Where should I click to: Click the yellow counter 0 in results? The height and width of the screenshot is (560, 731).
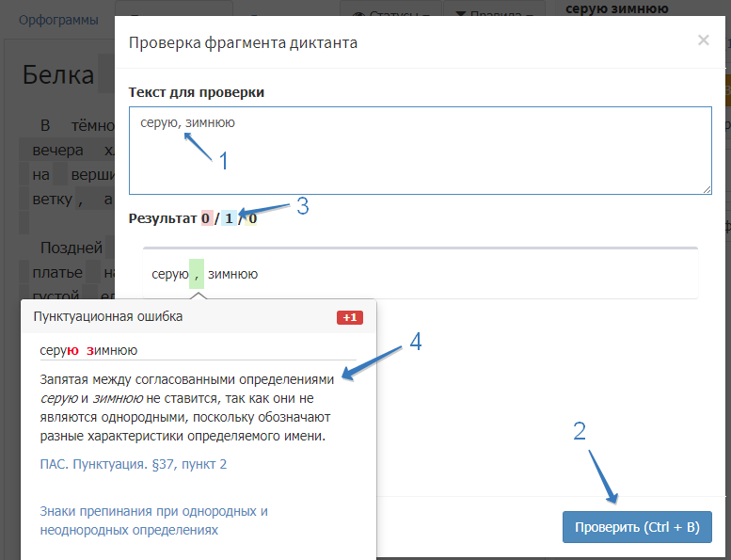click(x=252, y=218)
